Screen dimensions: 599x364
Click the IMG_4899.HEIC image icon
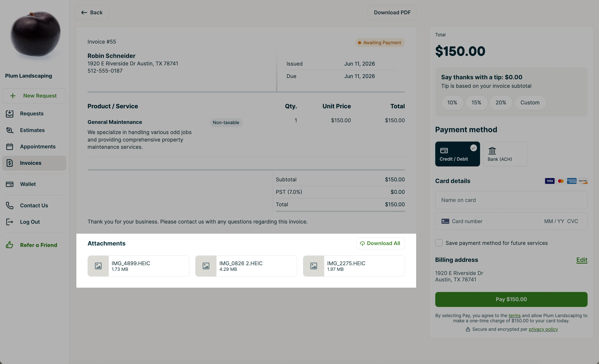point(98,266)
